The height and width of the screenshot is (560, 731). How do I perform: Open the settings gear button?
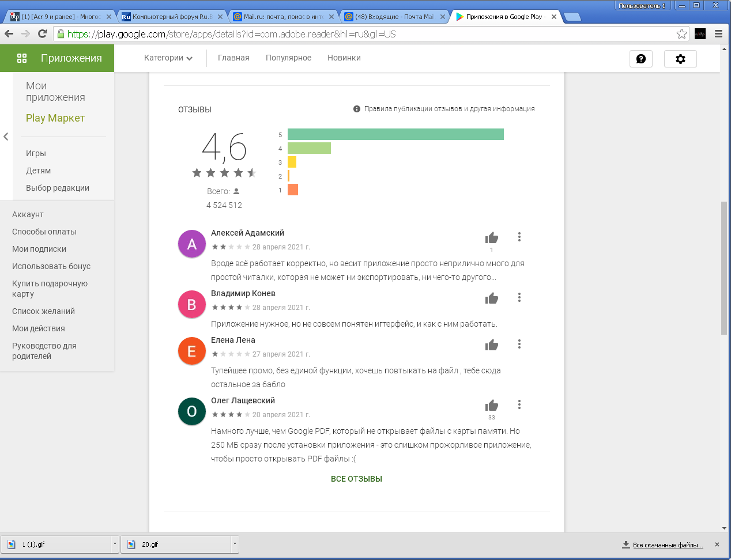680,59
